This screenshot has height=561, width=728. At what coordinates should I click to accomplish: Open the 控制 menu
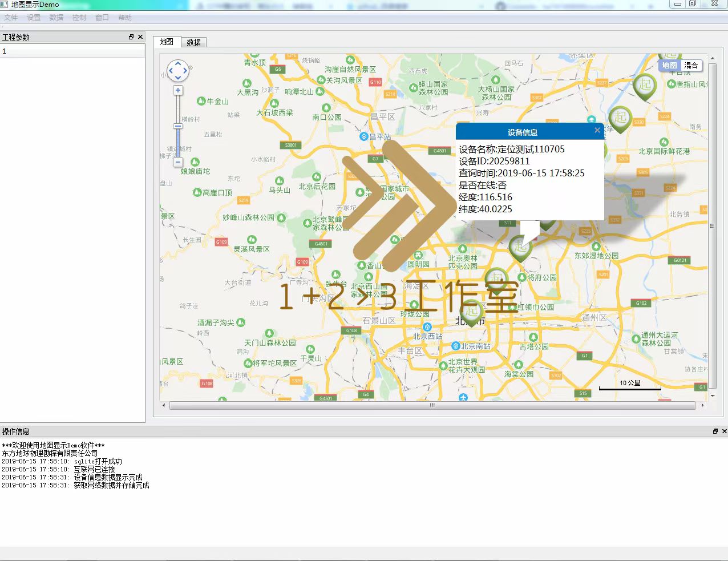(79, 18)
